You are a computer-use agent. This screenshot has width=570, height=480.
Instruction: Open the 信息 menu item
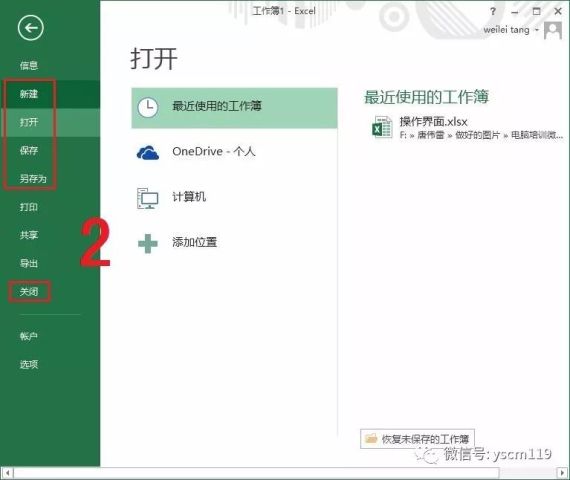[x=29, y=65]
